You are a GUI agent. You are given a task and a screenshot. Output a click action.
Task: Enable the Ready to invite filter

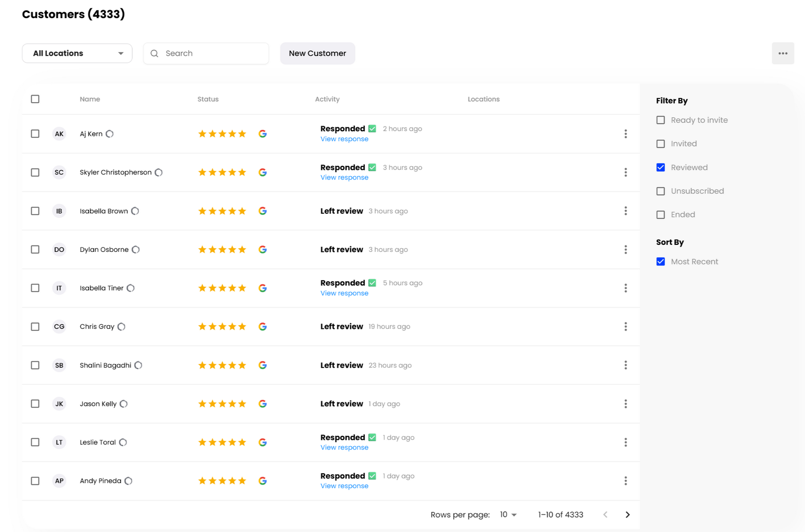tap(661, 120)
